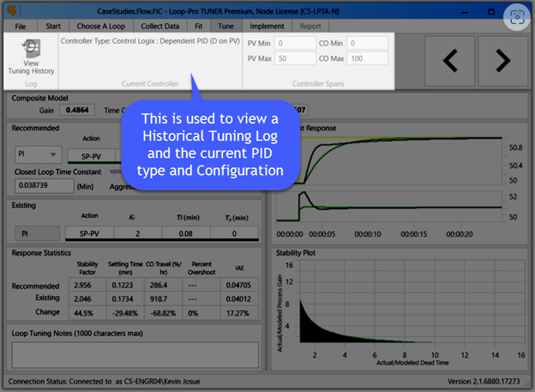This screenshot has width=535, height=392.
Task: Click Existing IAE value 0.04012
Action: coord(239,299)
